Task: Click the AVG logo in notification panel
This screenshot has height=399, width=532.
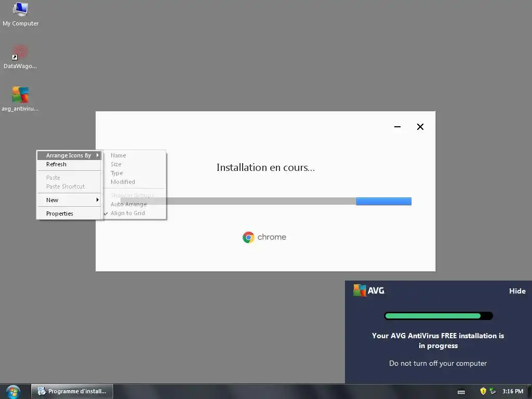Action: [369, 290]
